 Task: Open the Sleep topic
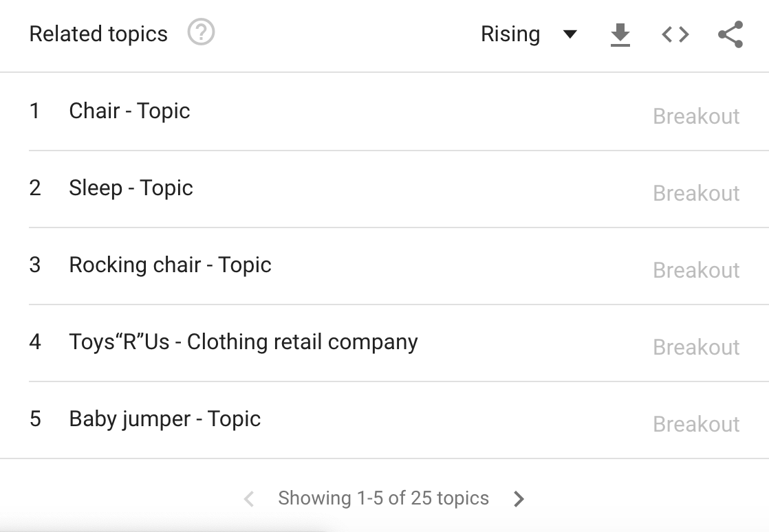tap(131, 188)
